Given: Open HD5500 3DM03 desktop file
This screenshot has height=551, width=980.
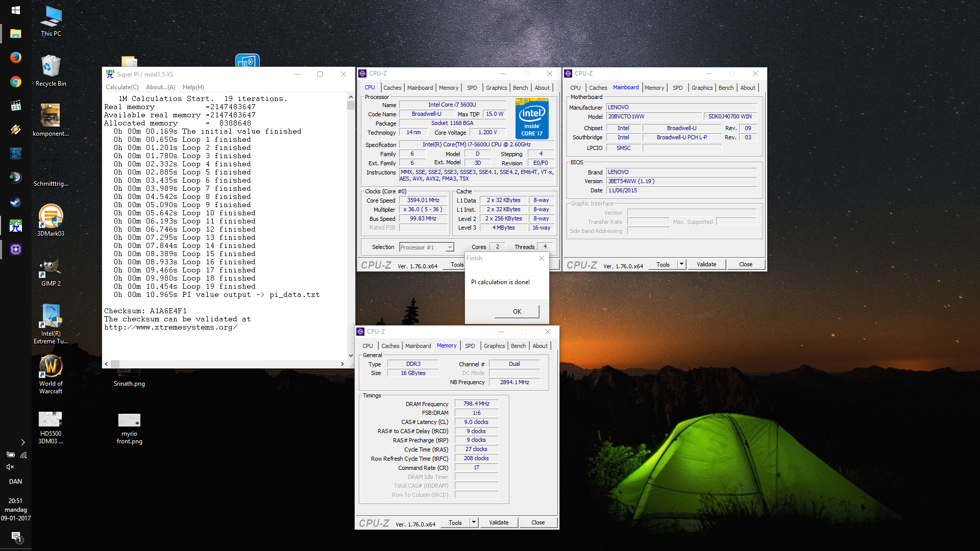Looking at the screenshot, I should tap(51, 428).
